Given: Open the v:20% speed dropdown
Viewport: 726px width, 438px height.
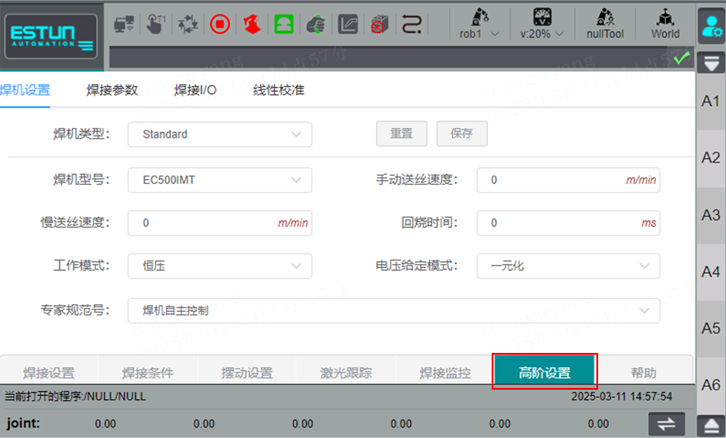Looking at the screenshot, I should click(x=542, y=24).
